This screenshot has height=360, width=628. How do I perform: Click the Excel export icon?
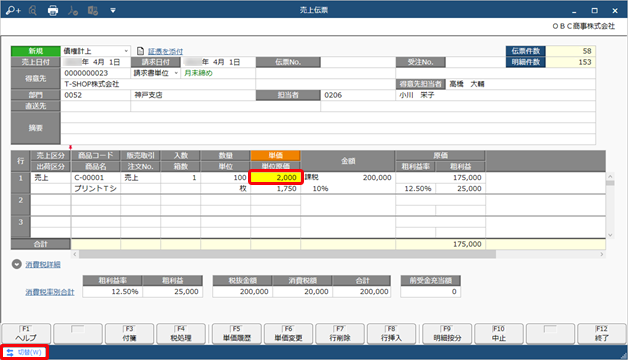click(x=93, y=10)
